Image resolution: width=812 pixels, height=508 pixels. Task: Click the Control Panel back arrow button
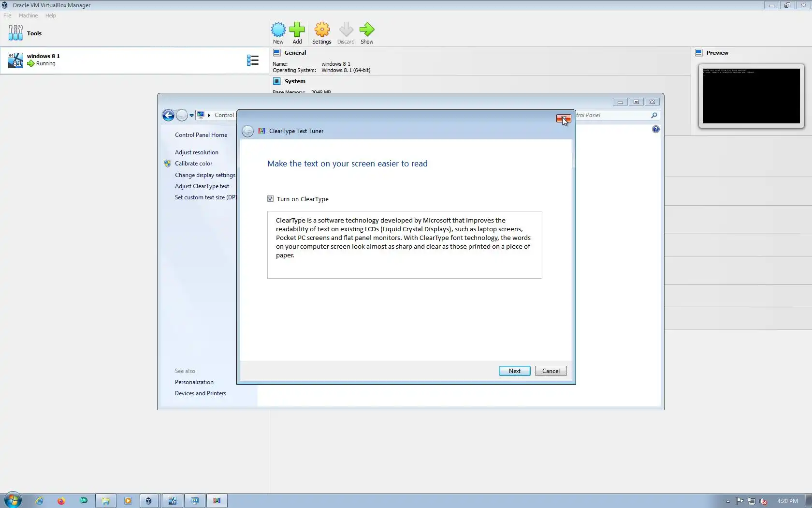pyautogui.click(x=168, y=115)
